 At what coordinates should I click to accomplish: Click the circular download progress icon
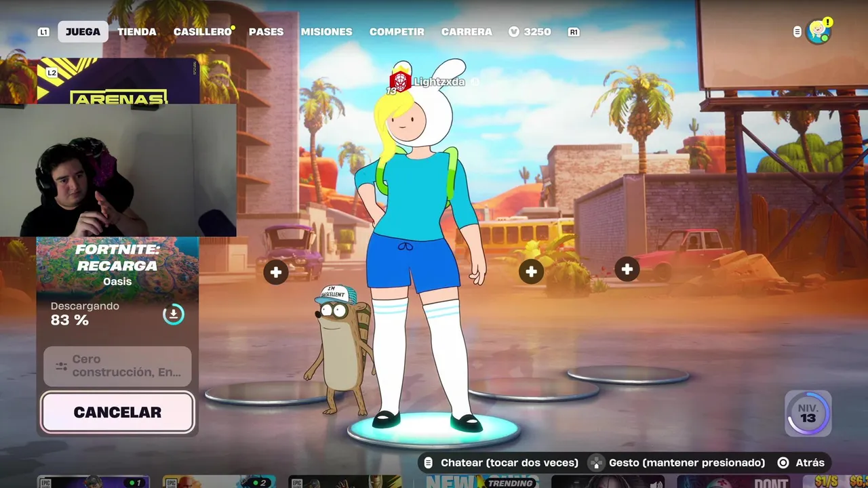(174, 314)
